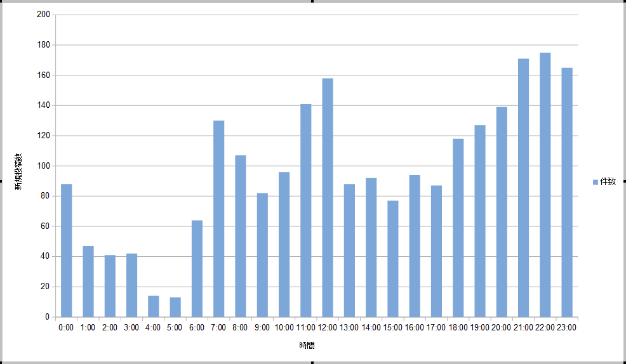Click the 20:00 label on the time axis
The image size is (626, 364).
(x=502, y=328)
